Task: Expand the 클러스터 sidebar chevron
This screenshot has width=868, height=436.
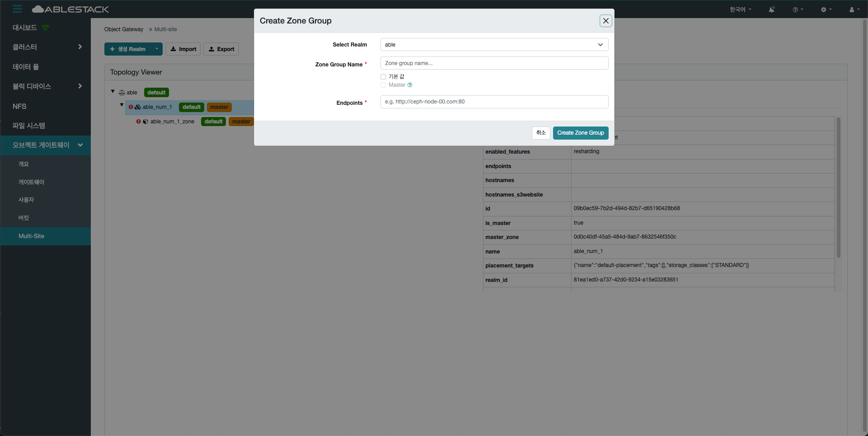Action: (x=80, y=47)
